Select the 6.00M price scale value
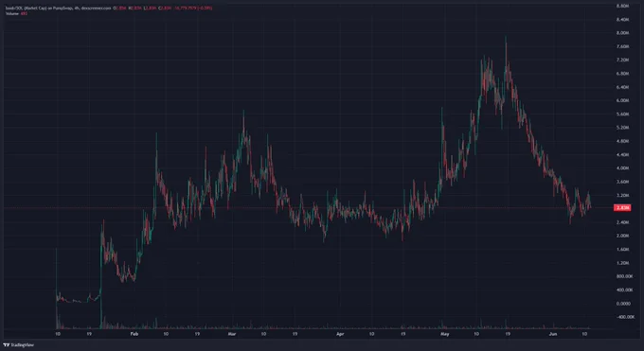The height and width of the screenshot is (351, 644). click(622, 100)
